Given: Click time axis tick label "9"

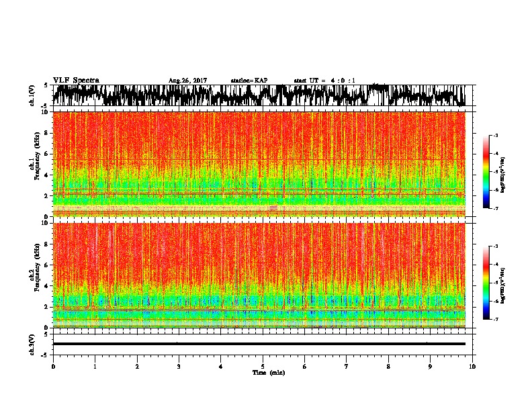Looking at the screenshot, I should [x=430, y=367].
